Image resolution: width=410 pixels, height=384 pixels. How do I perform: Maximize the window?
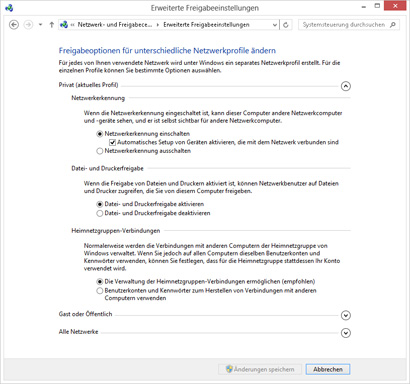click(377, 6)
